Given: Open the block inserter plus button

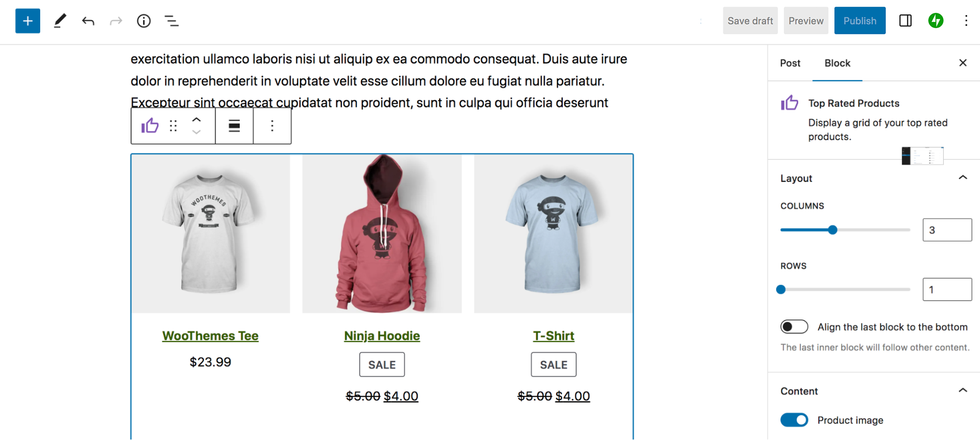Looking at the screenshot, I should click(x=27, y=21).
